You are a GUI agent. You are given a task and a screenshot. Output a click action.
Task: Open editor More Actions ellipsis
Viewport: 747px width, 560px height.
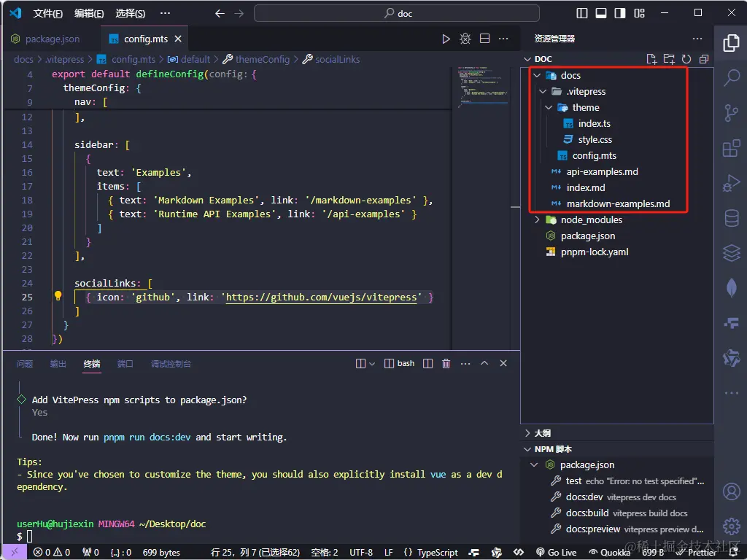click(503, 39)
